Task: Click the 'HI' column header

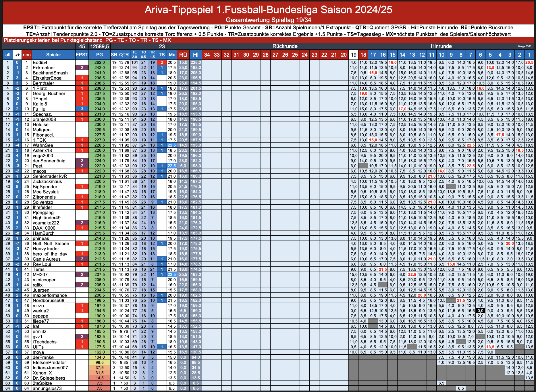Action: pos(196,55)
